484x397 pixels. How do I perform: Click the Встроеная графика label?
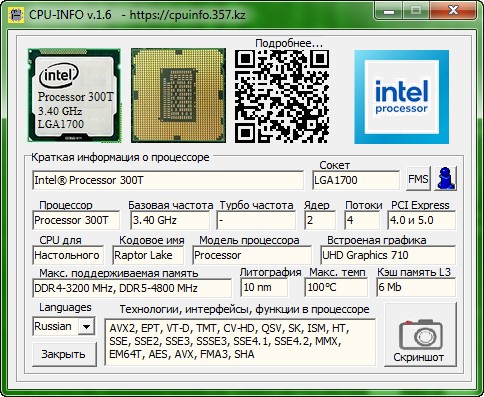point(376,240)
